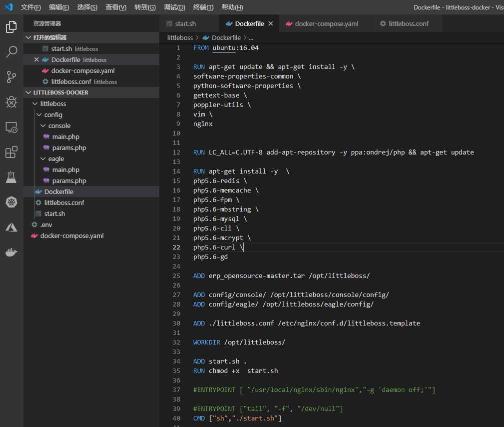Open start.sh in the file tree
This screenshot has width=504, height=427.
click(x=91, y=213)
